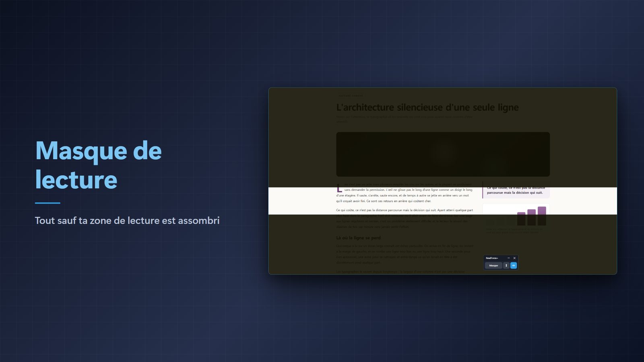This screenshot has width=644, height=362.
Task: Click the vertical height adjust icon
Action: tap(506, 265)
